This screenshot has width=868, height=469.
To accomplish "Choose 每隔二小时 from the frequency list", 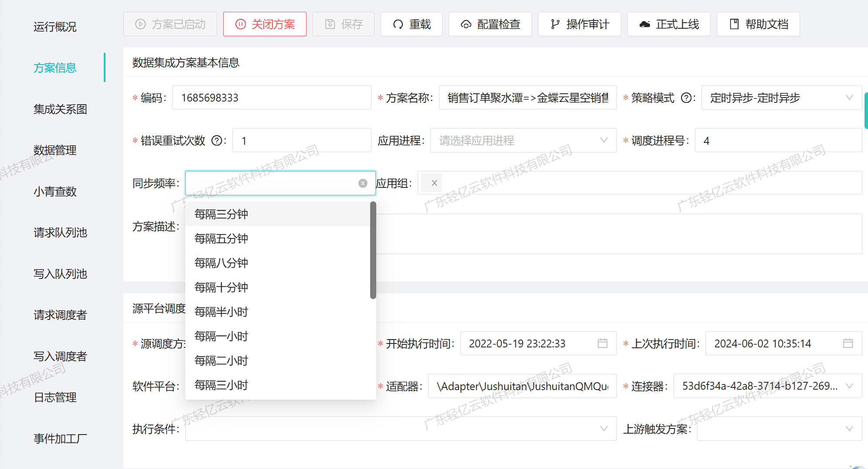I will click(278, 360).
